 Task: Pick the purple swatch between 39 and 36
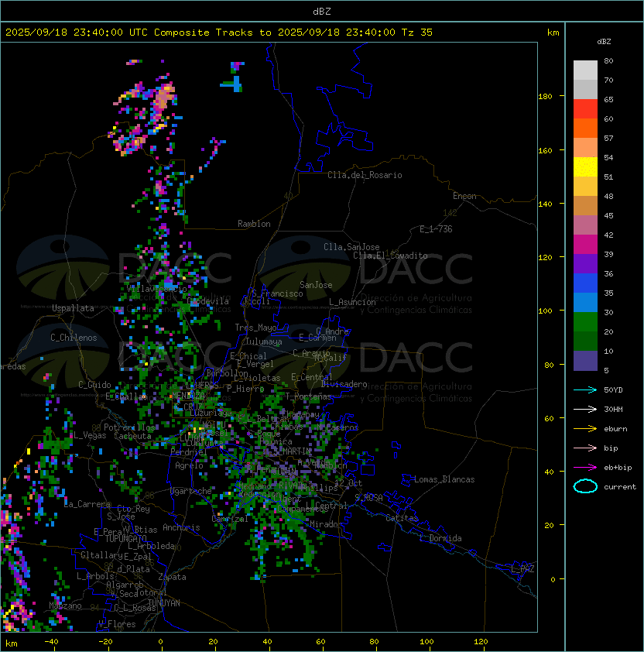pyautogui.click(x=585, y=263)
